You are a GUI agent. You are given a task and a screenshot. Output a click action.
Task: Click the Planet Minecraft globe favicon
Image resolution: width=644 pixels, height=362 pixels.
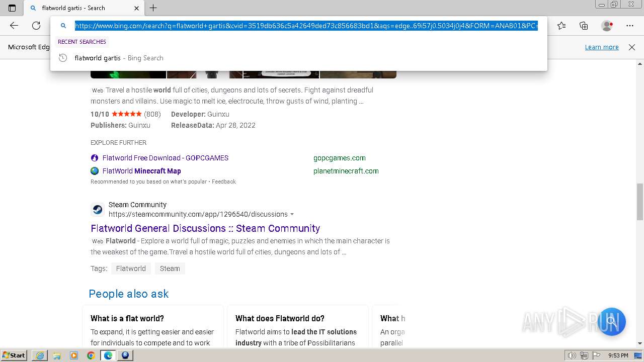point(95,171)
